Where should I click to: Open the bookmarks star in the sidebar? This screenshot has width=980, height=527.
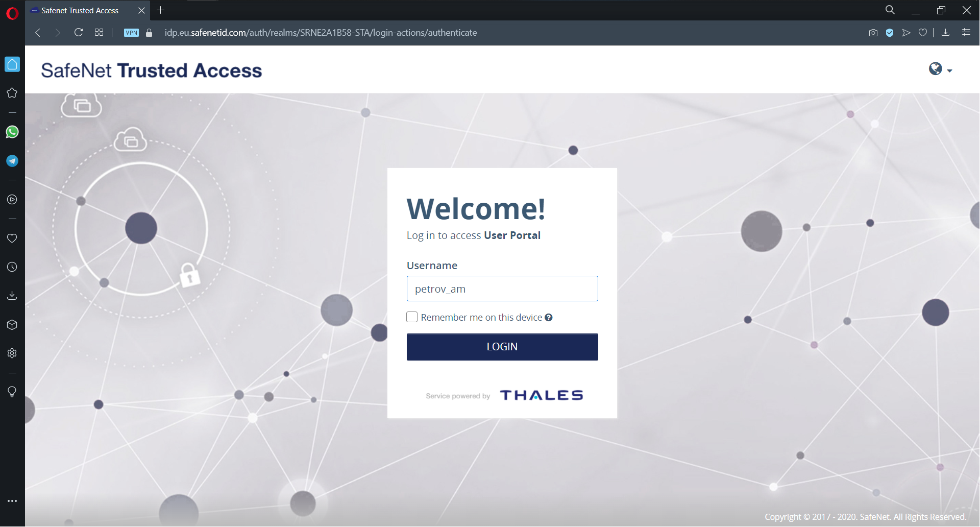12,93
